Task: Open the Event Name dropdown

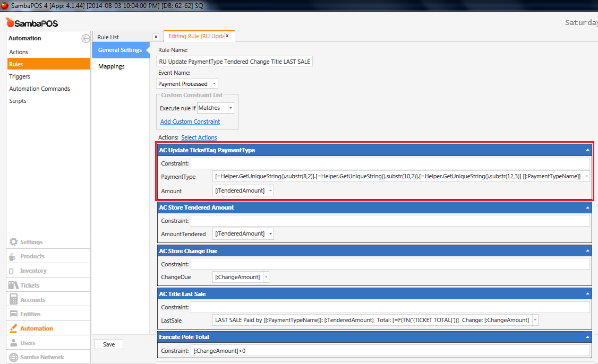Action: pos(215,84)
